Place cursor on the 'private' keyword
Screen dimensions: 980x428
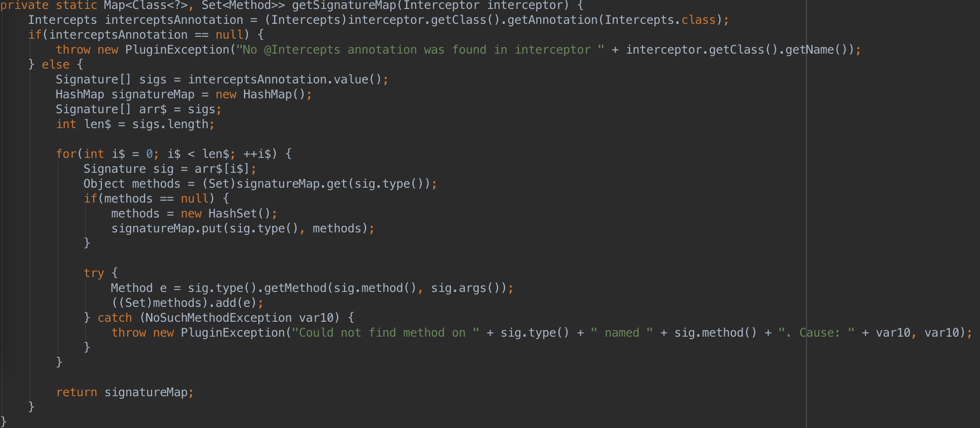coord(24,5)
